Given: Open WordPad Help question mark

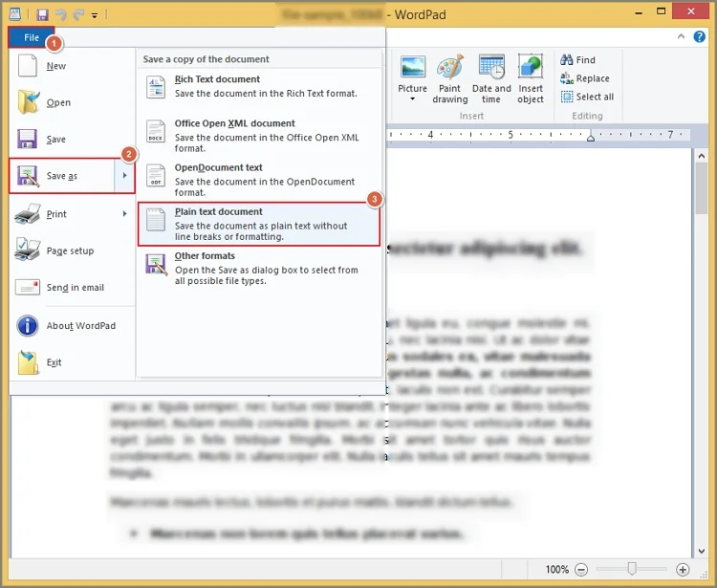Looking at the screenshot, I should click(x=699, y=36).
